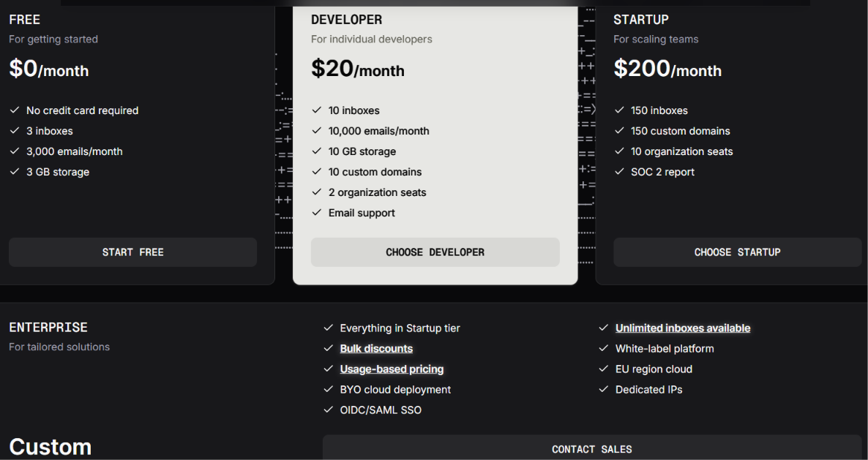The width and height of the screenshot is (868, 460).
Task: Click checkmark beside Unlimited inboxes available
Action: click(x=604, y=328)
